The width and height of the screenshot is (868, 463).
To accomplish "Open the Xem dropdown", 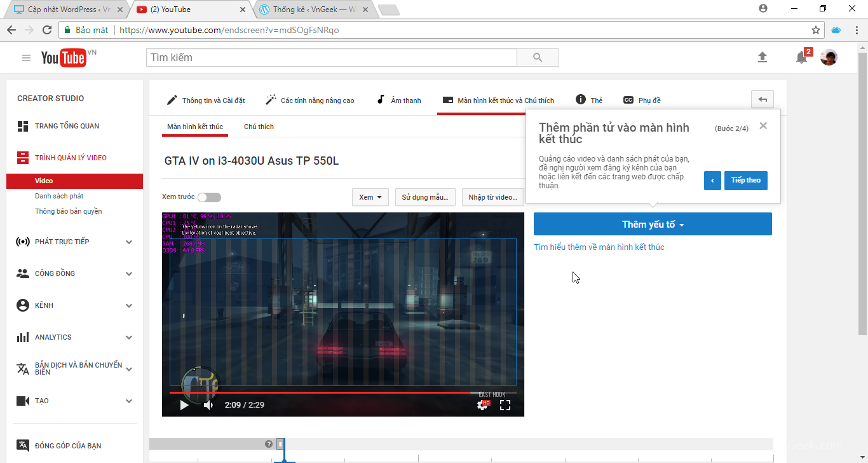I will pyautogui.click(x=370, y=197).
